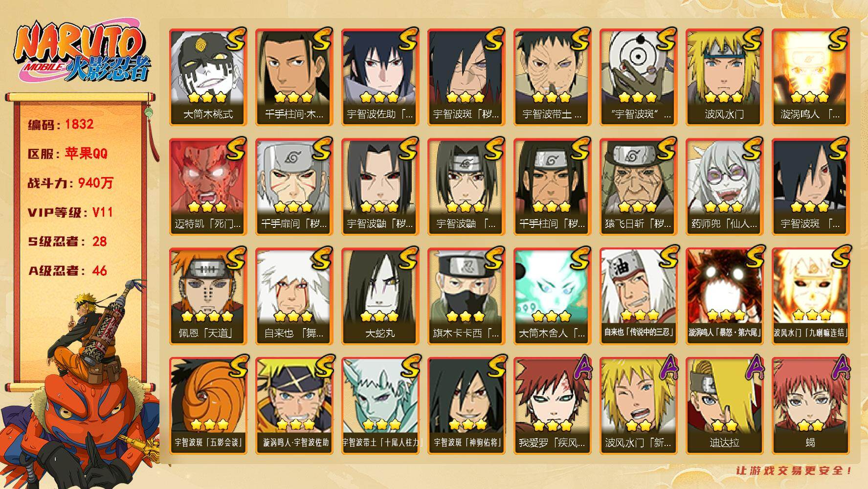Click the Naruto Mobile 火影忍者 logo
This screenshot has height=489, width=868.
(82, 54)
